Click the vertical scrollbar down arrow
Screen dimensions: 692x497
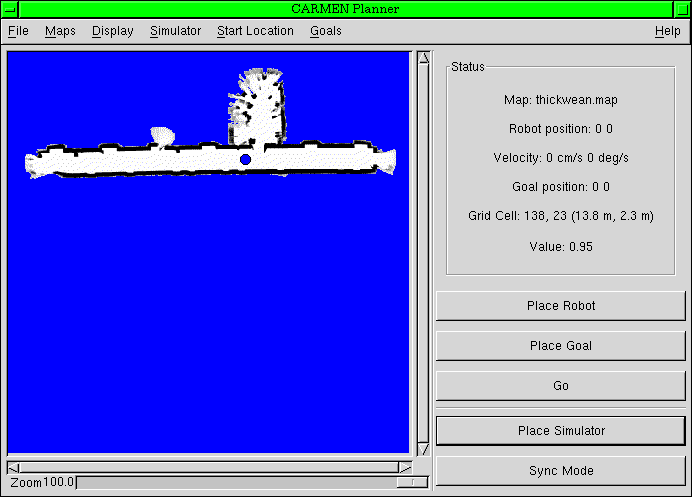point(424,449)
